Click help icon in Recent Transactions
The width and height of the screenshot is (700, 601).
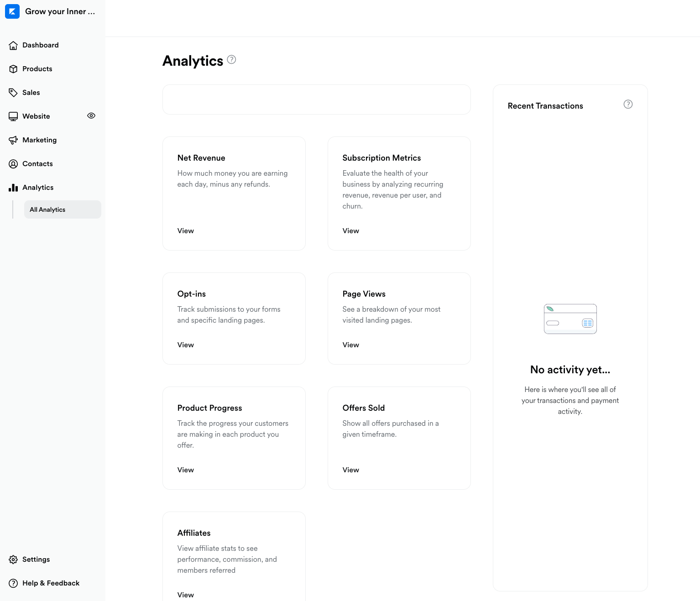coord(628,104)
